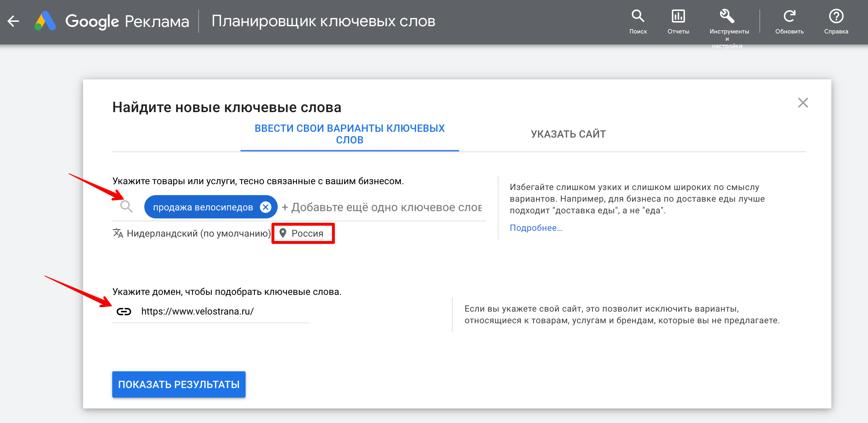The width and height of the screenshot is (868, 423).
Task: Click the translate language icon
Action: [118, 233]
